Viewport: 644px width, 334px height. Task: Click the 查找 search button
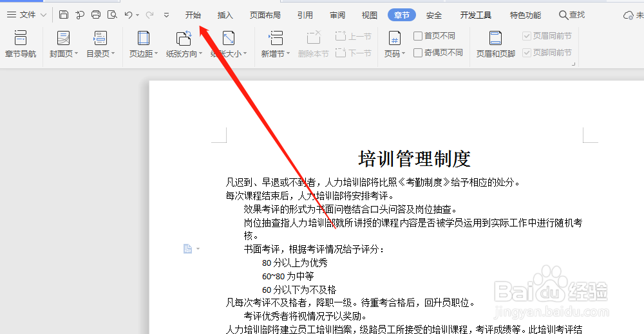click(572, 15)
